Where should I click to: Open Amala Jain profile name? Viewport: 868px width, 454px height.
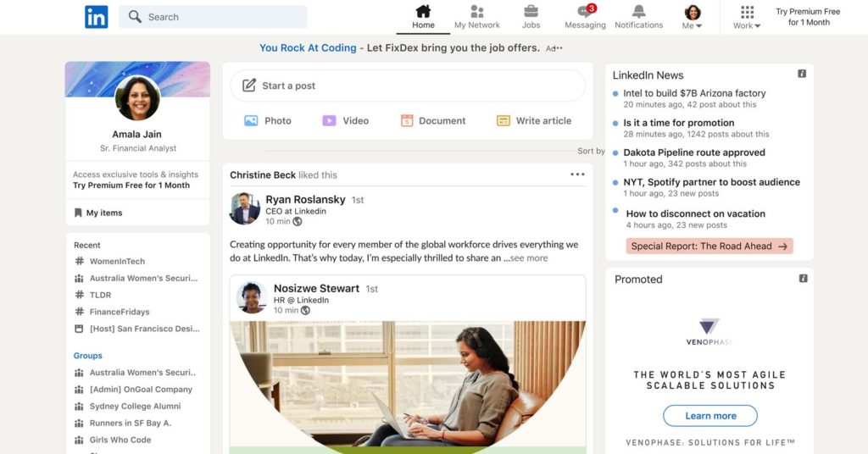(136, 135)
